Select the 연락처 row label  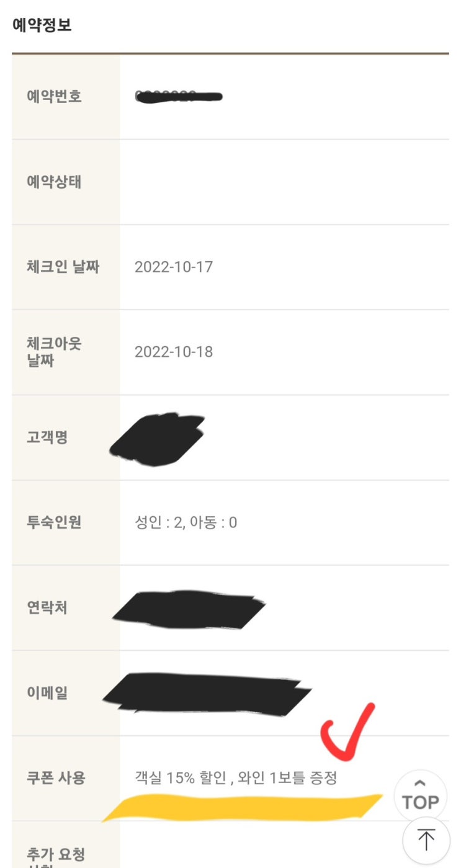click(47, 607)
